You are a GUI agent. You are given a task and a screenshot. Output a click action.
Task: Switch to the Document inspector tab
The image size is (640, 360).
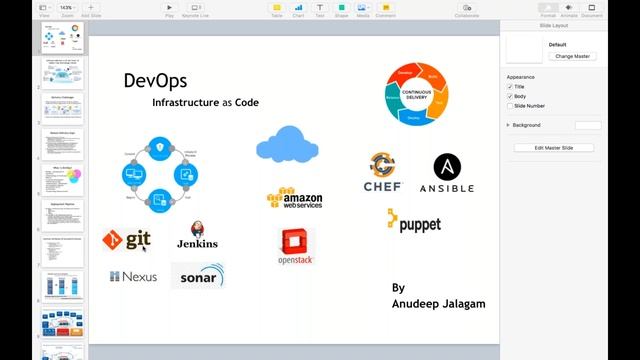(592, 8)
